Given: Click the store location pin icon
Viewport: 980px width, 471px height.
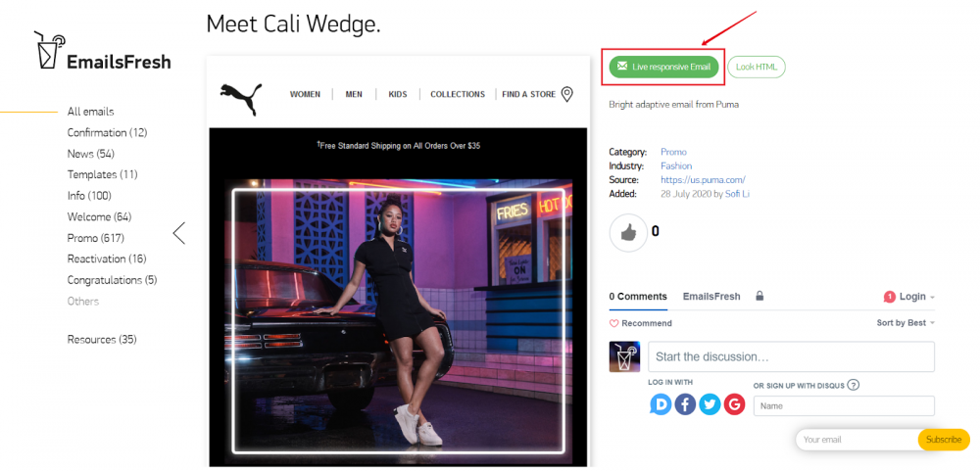Looking at the screenshot, I should tap(566, 94).
